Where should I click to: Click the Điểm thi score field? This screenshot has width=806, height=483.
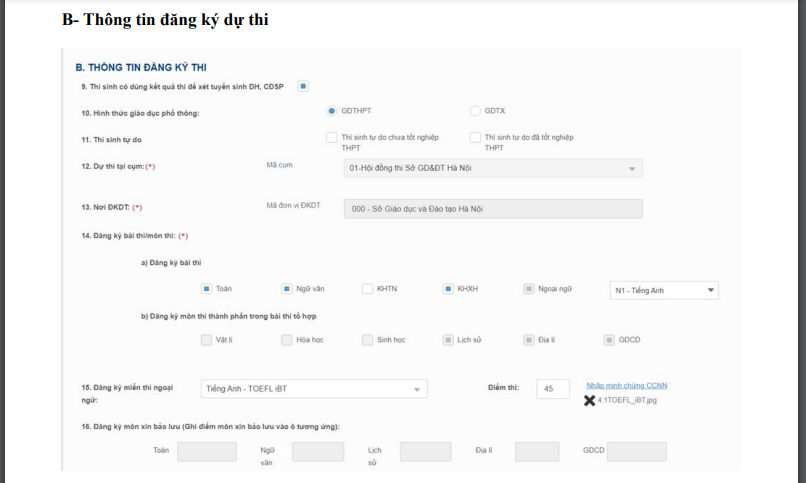[x=552, y=389]
